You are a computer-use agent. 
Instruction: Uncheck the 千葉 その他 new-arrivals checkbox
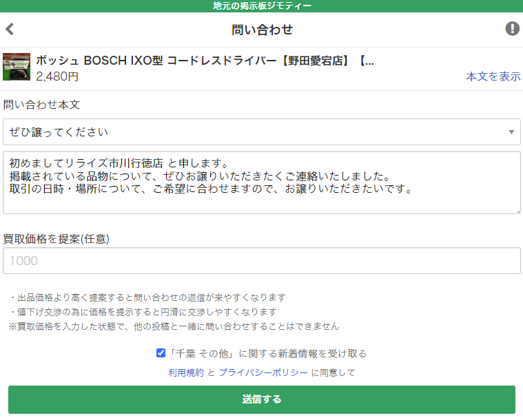(x=161, y=353)
